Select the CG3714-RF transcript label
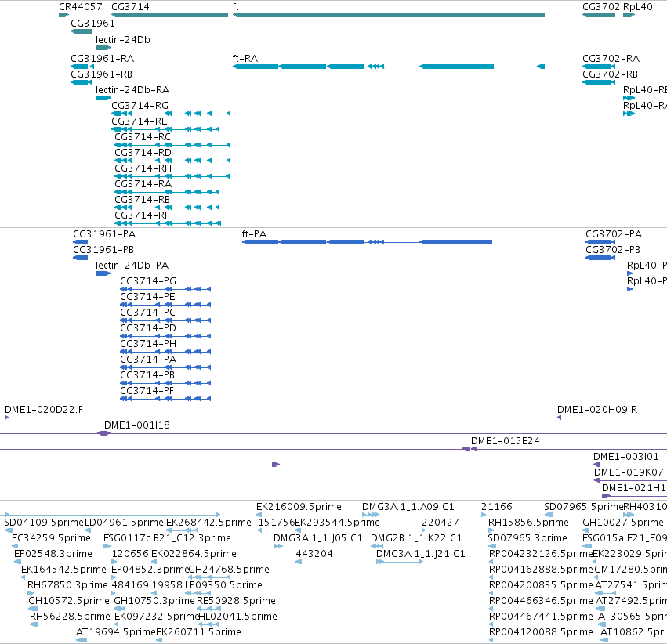The image size is (667, 644). [142, 215]
